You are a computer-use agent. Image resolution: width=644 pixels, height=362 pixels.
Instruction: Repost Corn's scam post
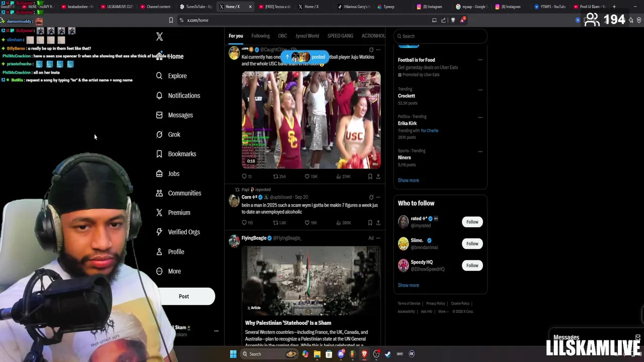(x=279, y=223)
